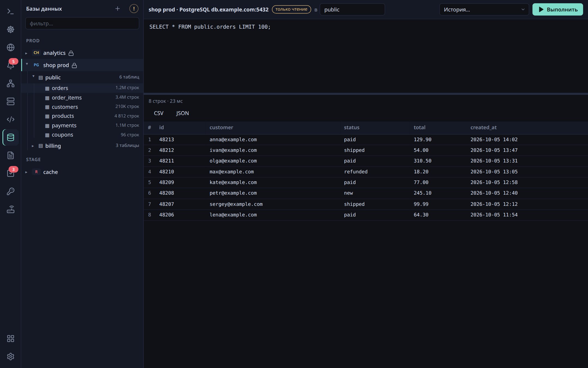
Task: Select the order_items table
Action: [82, 98]
